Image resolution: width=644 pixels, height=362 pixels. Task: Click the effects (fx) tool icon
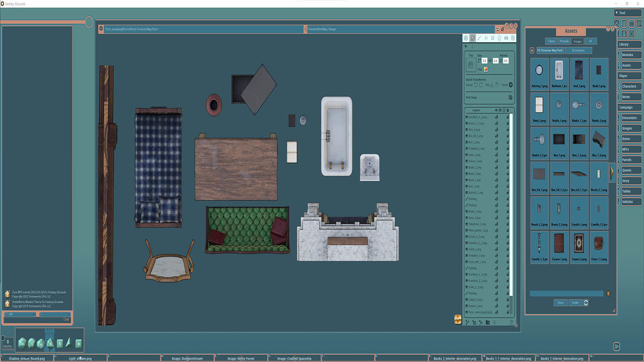coord(486,38)
